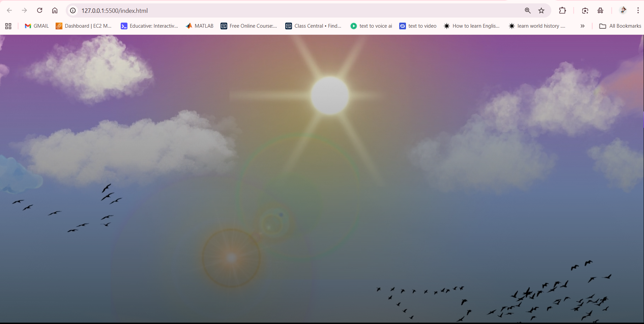Open text to video bookmark
This screenshot has width=644, height=324.
coord(418,26)
